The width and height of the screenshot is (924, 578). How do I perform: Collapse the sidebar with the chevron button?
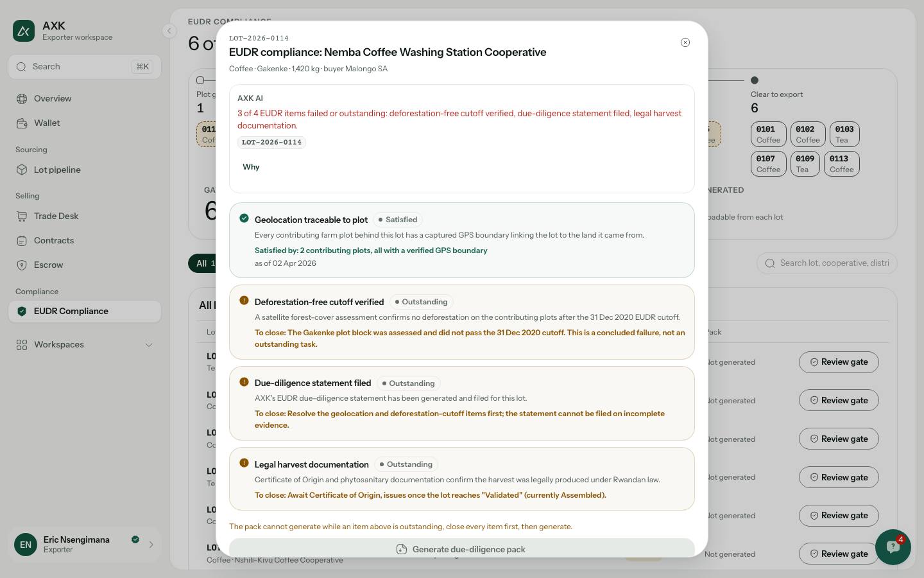(169, 31)
